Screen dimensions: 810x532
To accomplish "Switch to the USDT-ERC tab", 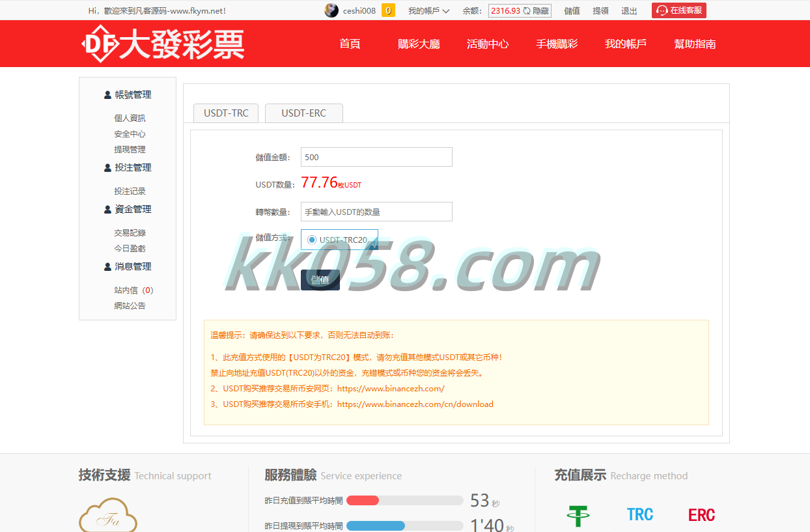I will click(x=303, y=113).
